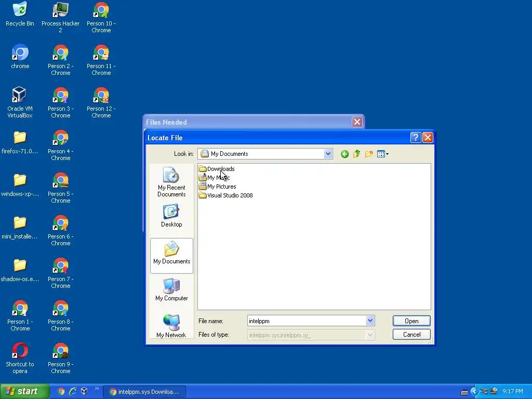This screenshot has width=532, height=399.
Task: Select the chrome desktop shortcut
Action: (x=20, y=57)
